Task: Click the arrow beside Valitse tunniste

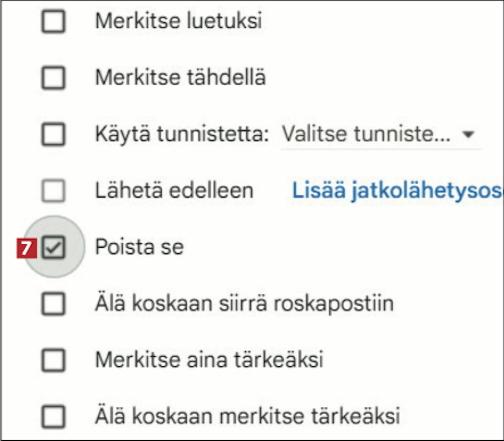Action: [x=468, y=134]
